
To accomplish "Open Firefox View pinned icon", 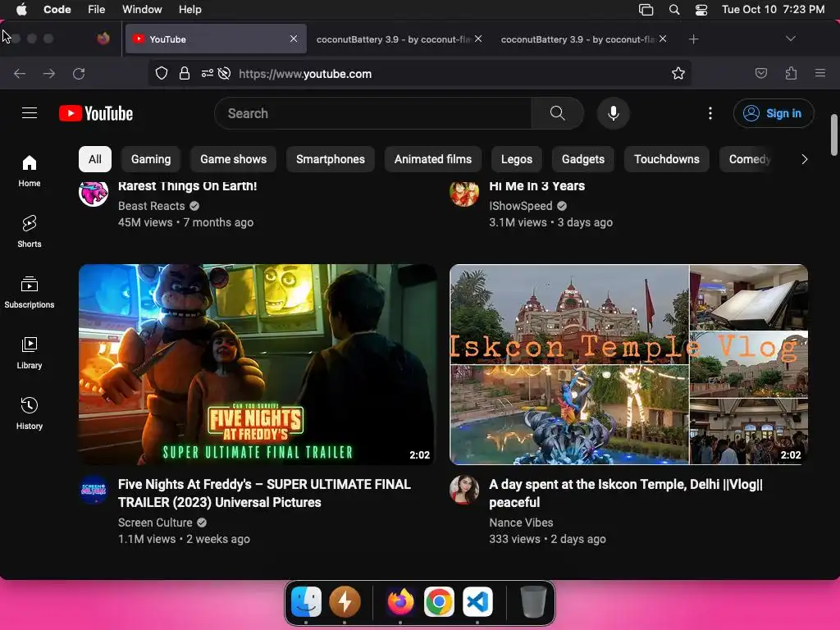I will [103, 39].
